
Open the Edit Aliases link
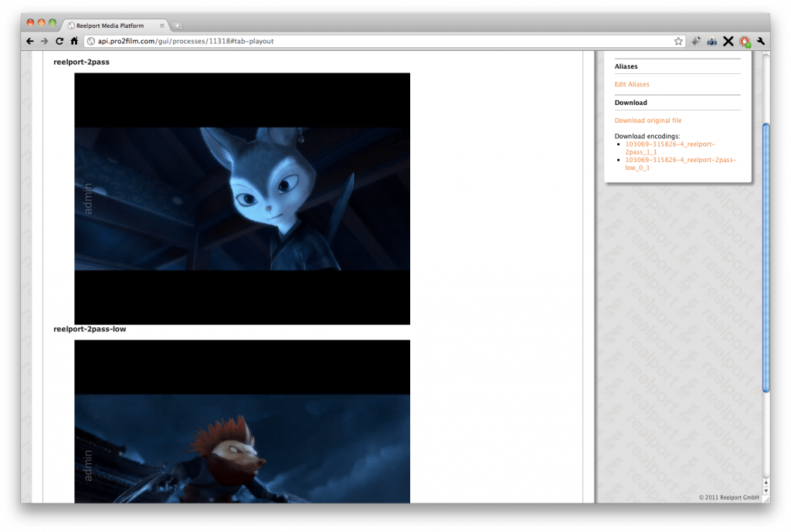632,84
